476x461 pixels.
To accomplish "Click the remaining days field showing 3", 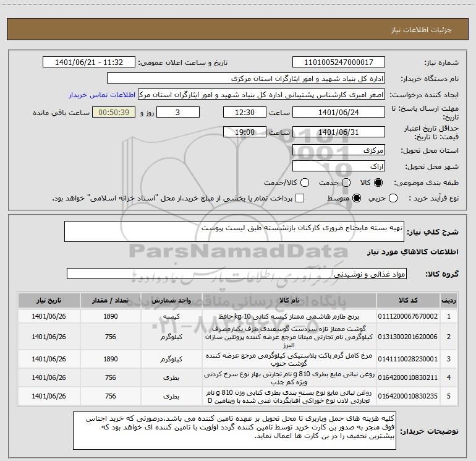I will click(178, 113).
